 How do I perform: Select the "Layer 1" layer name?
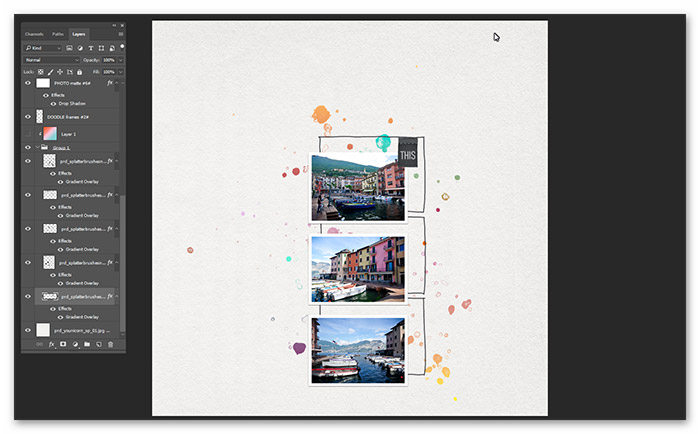pos(68,134)
